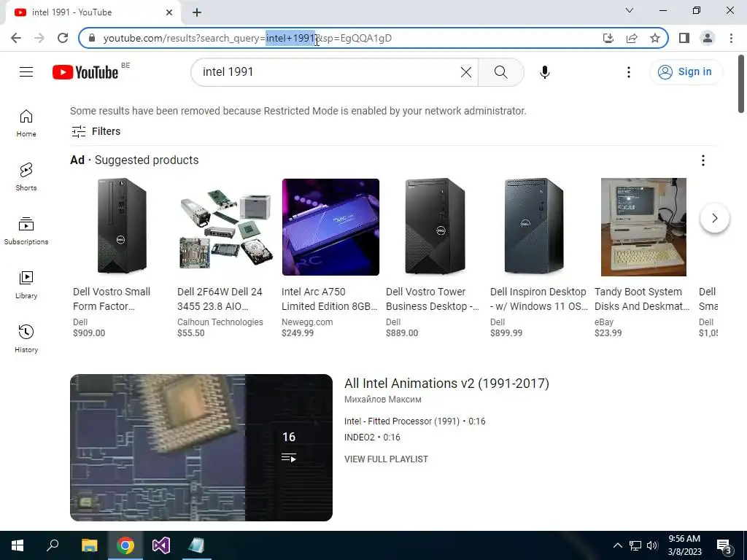Open Chrome profile avatar
747x560 pixels.
pyautogui.click(x=708, y=38)
